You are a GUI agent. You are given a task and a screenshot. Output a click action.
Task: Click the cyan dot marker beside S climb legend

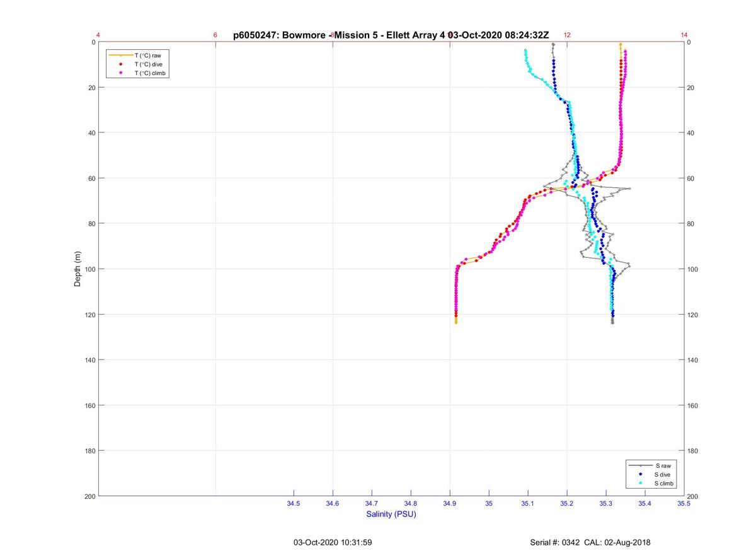point(641,483)
